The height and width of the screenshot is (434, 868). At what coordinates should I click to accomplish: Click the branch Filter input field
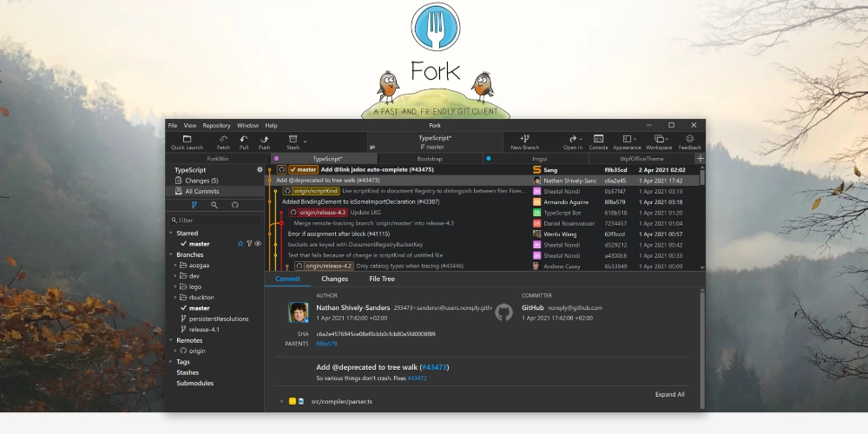[x=215, y=220]
